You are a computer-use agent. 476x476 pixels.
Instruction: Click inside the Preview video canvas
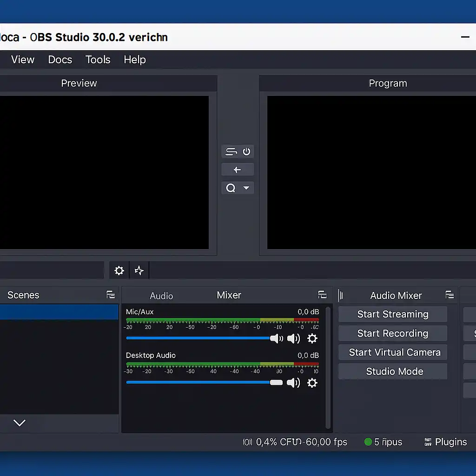click(104, 172)
